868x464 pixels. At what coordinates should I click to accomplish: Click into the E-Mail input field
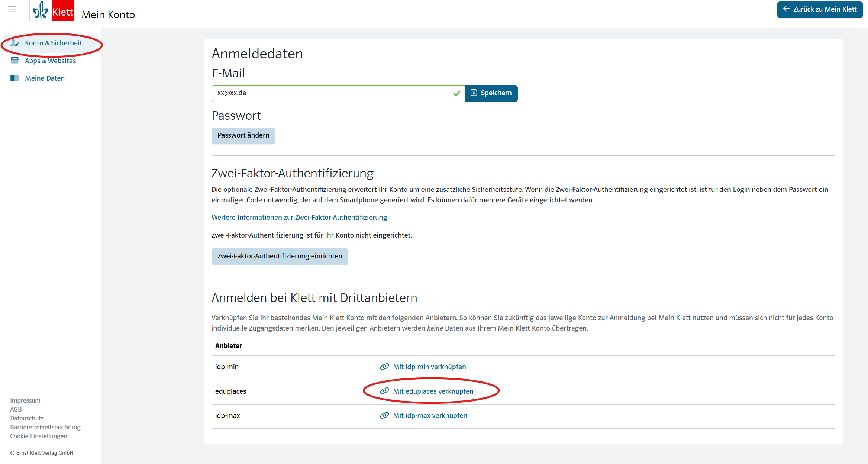[331, 93]
